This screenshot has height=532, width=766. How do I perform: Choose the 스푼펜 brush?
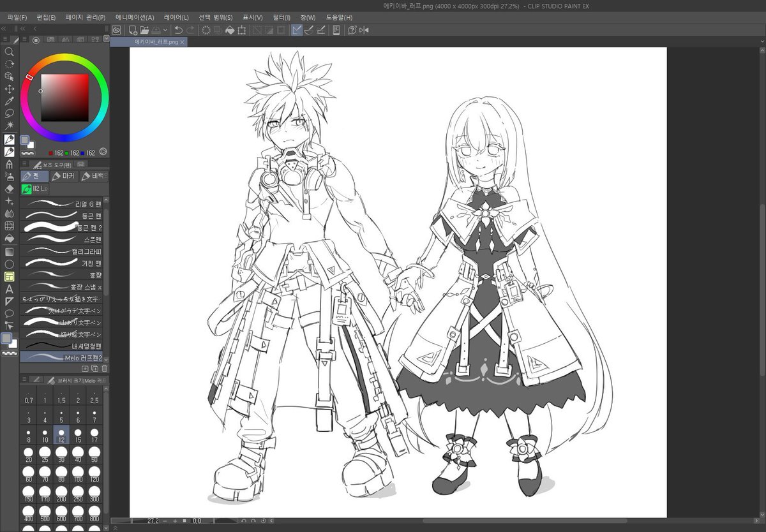[62, 239]
